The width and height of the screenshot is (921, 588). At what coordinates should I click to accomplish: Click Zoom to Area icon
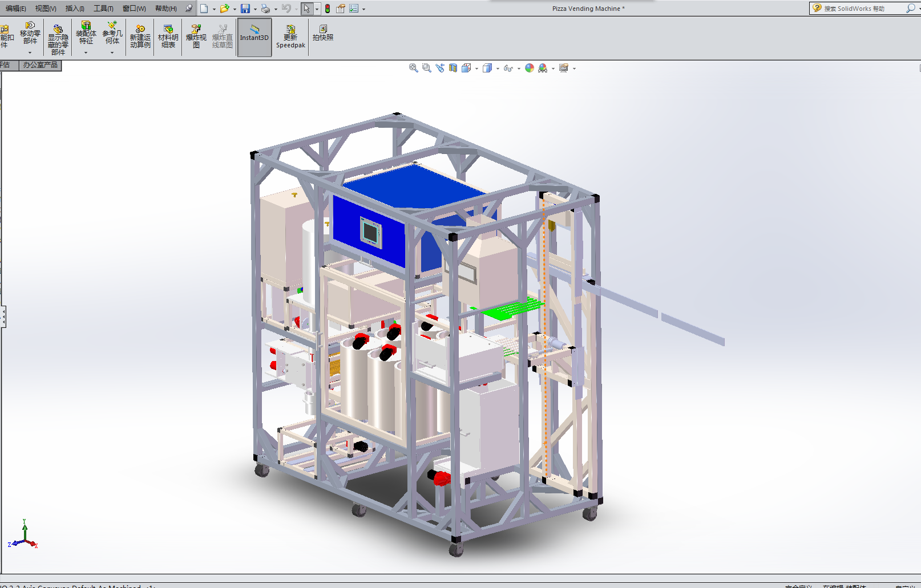coord(427,68)
